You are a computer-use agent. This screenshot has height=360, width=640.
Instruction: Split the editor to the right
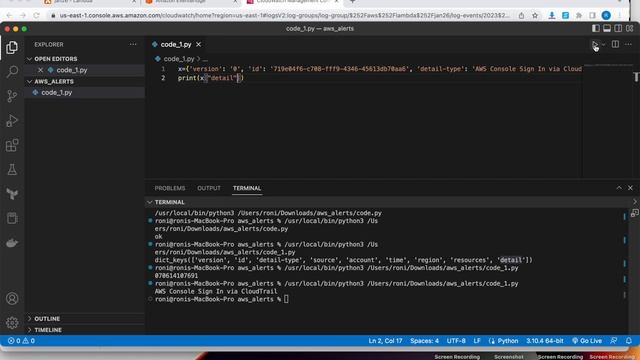(x=615, y=44)
